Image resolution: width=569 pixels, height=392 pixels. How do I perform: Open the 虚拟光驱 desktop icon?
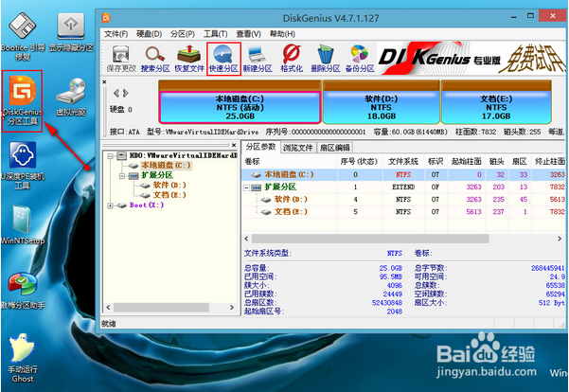71,97
